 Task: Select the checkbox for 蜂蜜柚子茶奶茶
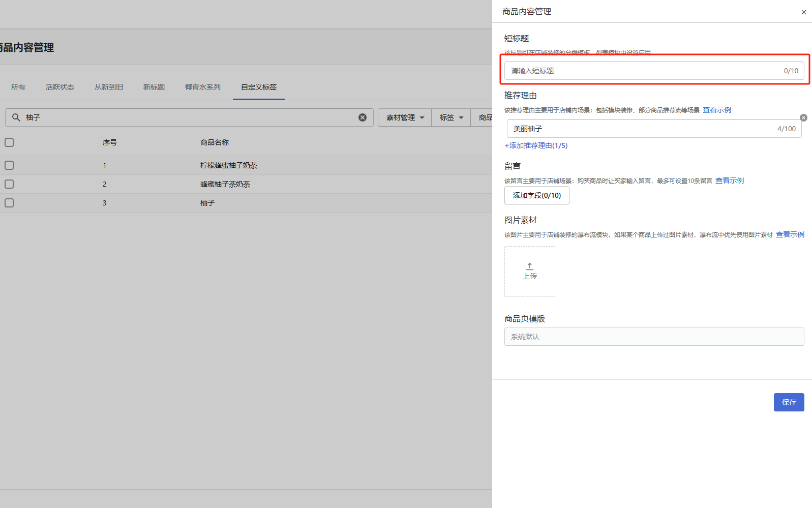pos(9,184)
